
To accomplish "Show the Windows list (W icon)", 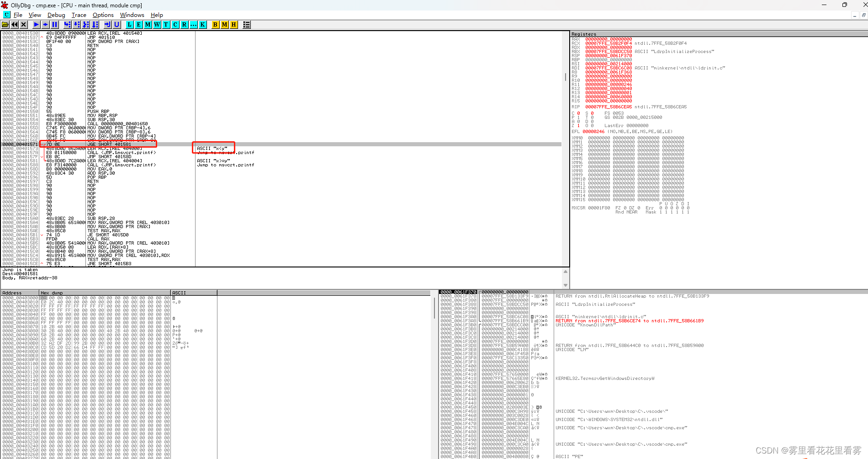I will [157, 25].
